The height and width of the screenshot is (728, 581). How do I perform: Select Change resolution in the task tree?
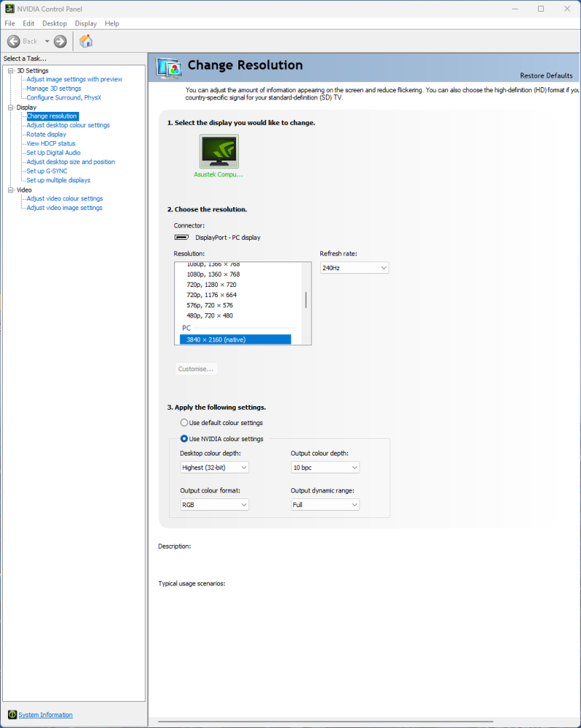[52, 116]
